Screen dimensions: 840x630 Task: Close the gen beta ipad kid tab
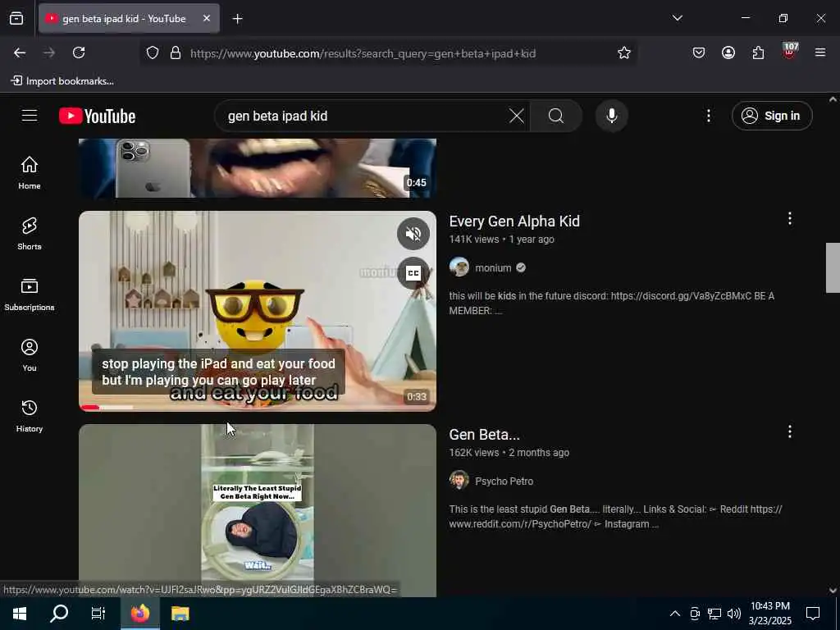pyautogui.click(x=206, y=18)
